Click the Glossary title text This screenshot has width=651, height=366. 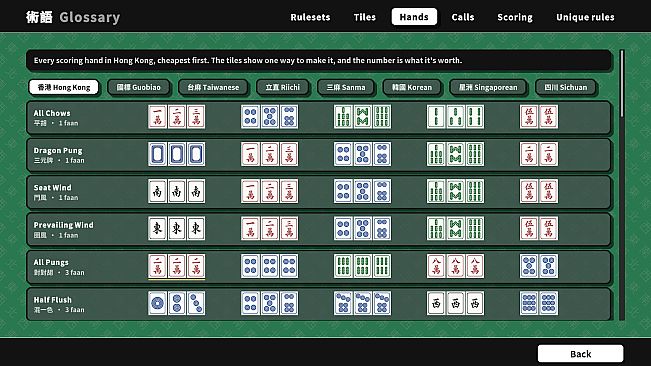(90, 17)
